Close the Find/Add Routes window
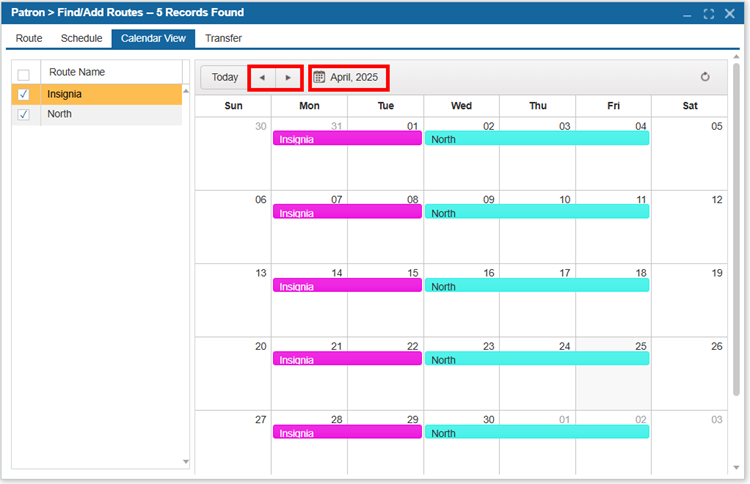This screenshot has width=750, height=484. pos(732,14)
